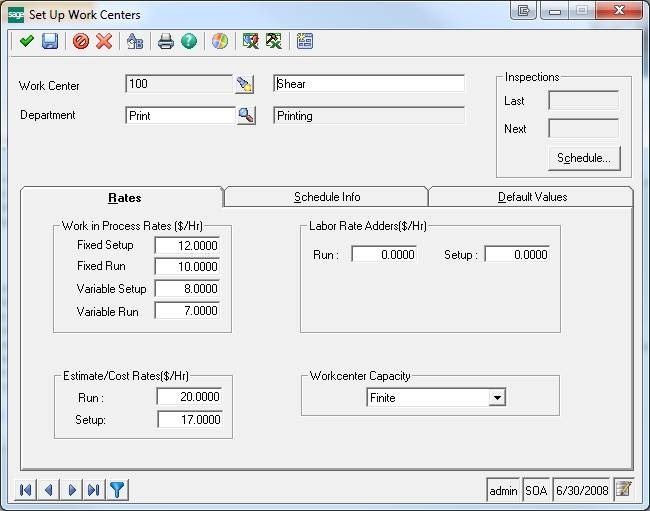The height and width of the screenshot is (511, 650).
Task: Click the Fixed Setup rate field
Action: tap(187, 245)
